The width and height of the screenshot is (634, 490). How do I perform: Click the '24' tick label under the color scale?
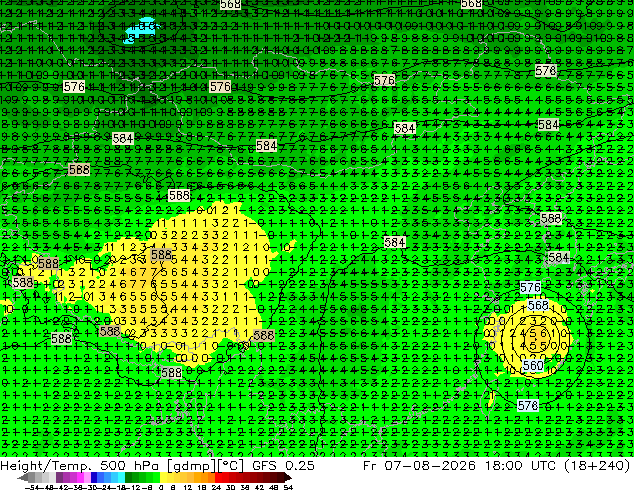216,487
